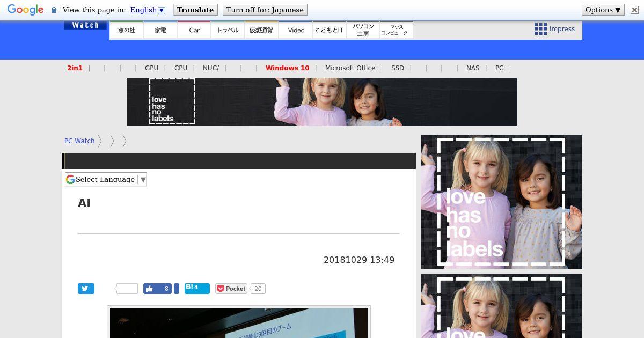Image resolution: width=644 pixels, height=338 pixels.
Task: Click the Pocket count 20
Action: (x=258, y=289)
